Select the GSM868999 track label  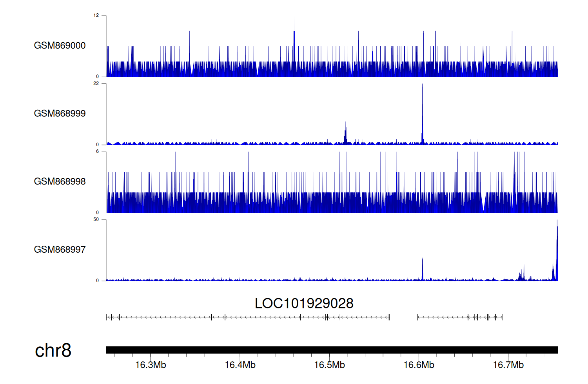[x=60, y=114]
